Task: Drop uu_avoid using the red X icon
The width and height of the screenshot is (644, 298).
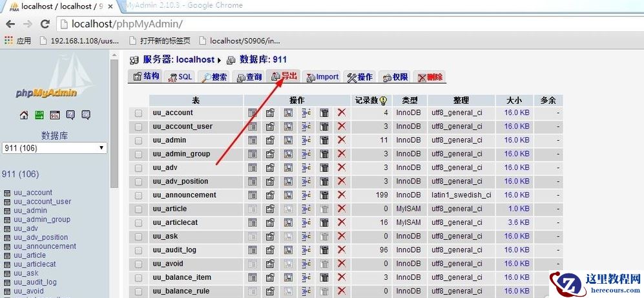Action: (341, 264)
